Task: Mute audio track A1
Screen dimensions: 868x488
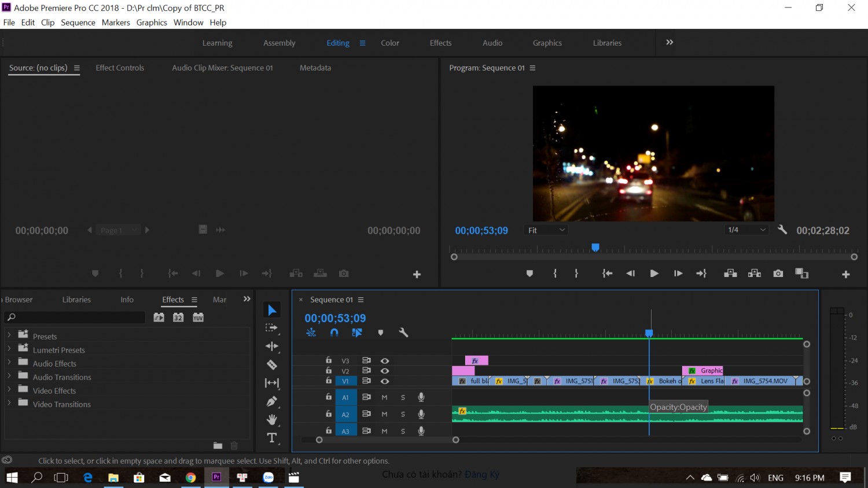Action: click(x=384, y=397)
